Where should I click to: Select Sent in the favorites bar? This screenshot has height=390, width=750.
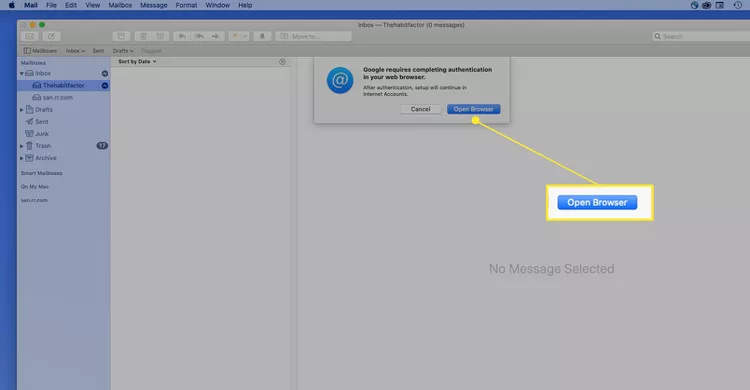point(98,51)
